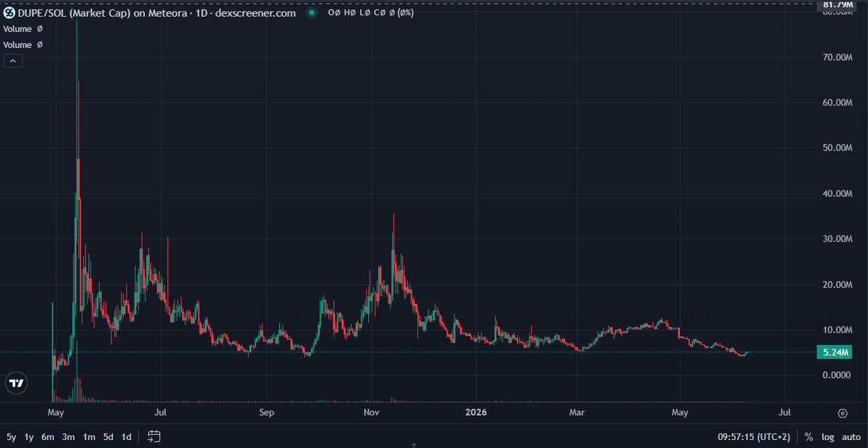This screenshot has height=448, width=868.
Task: Click the 20.00M axis label
Action: point(839,284)
